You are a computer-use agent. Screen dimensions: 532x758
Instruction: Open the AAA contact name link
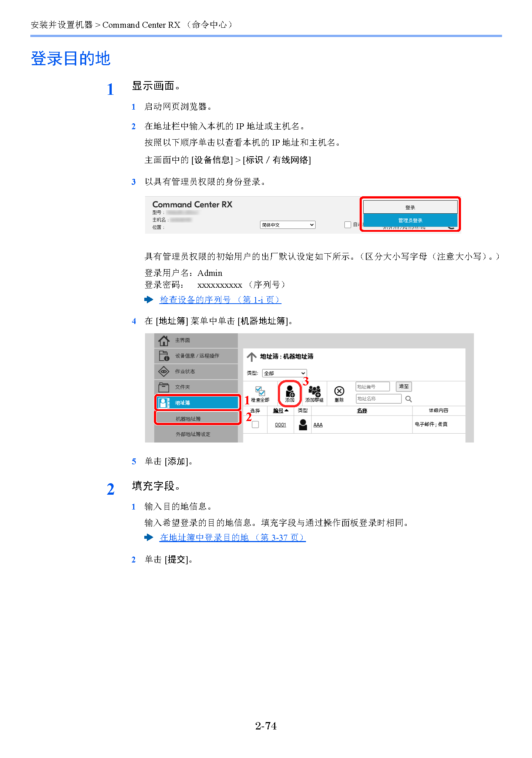pyautogui.click(x=318, y=425)
